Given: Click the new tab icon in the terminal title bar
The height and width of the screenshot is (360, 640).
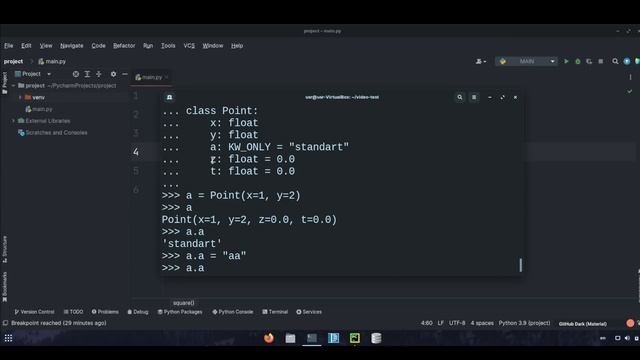Looking at the screenshot, I should click(169, 97).
